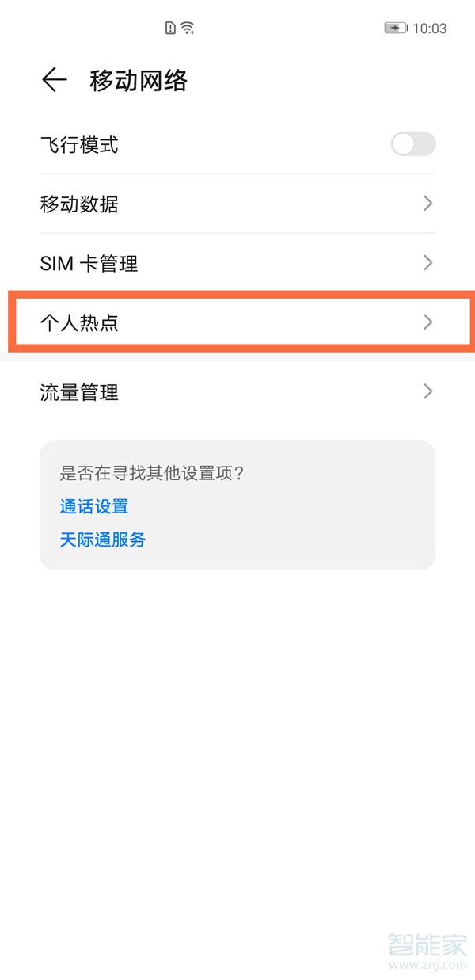Tap the SIM card alert icon in status bar
The image size is (475, 980).
(x=169, y=27)
